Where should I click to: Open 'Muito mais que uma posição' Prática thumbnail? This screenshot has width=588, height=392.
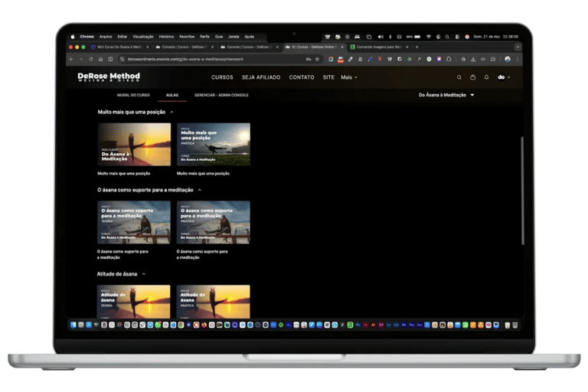click(x=214, y=145)
